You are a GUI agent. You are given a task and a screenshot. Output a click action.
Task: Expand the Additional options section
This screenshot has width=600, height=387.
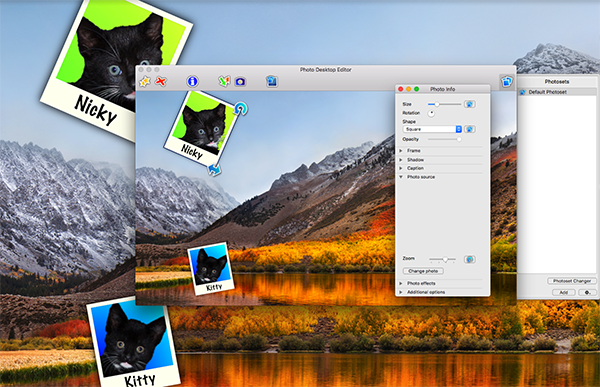pyautogui.click(x=401, y=292)
